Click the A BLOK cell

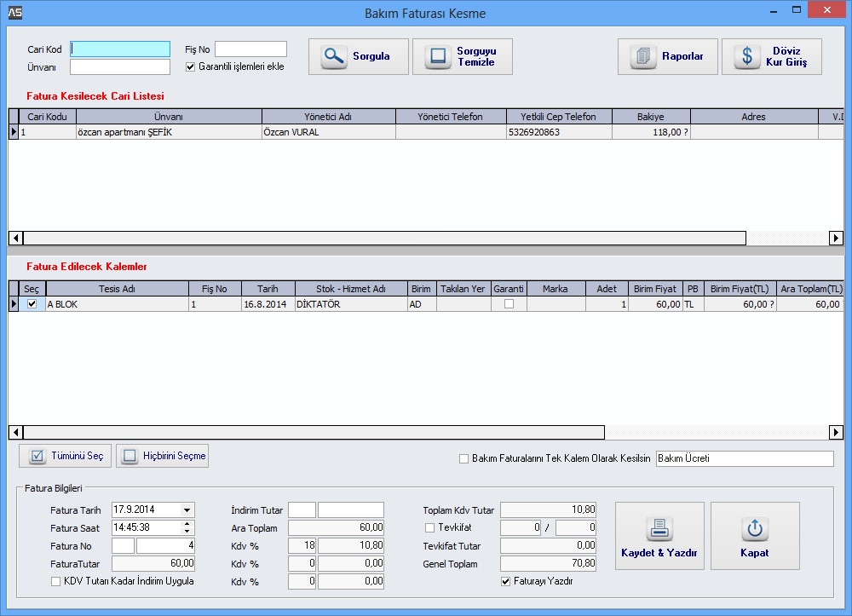[x=117, y=304]
